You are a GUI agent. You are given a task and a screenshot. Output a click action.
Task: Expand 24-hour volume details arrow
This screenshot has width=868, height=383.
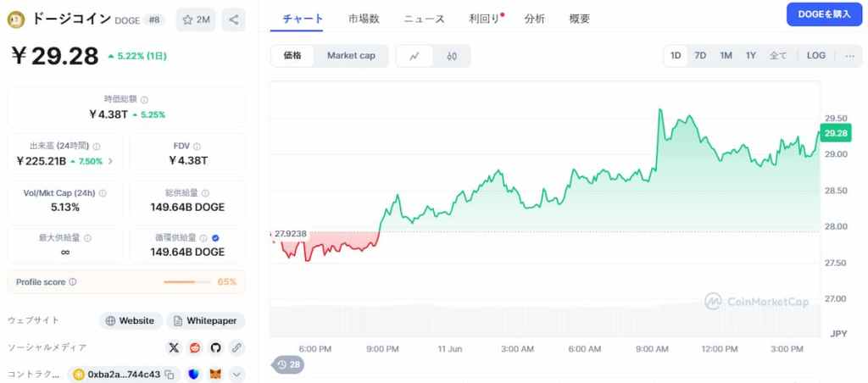pyautogui.click(x=110, y=161)
